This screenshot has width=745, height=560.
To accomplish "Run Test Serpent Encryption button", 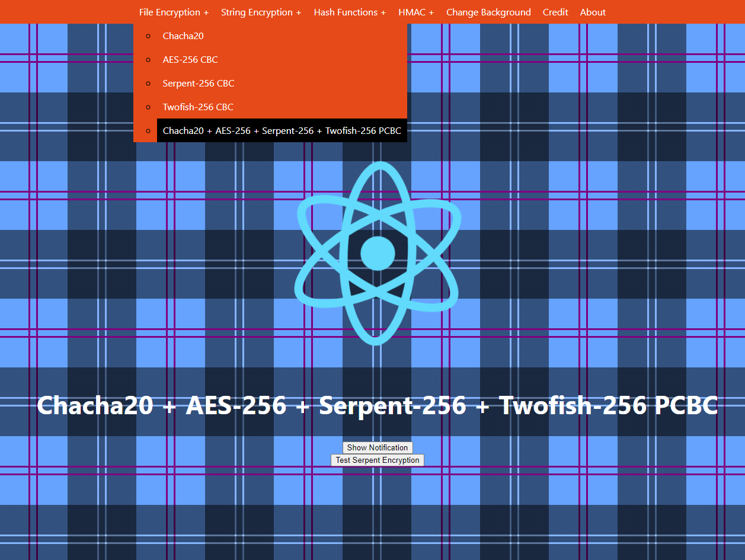I will coord(378,460).
